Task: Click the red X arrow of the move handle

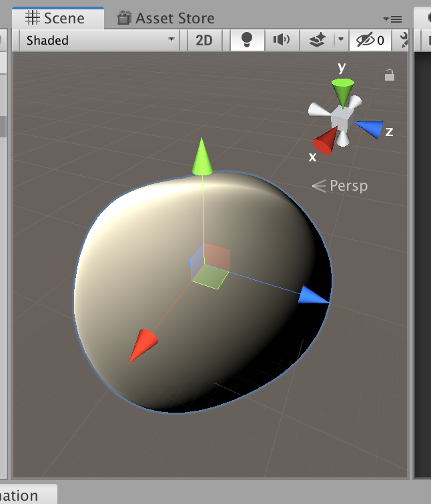Action: pyautogui.click(x=143, y=345)
